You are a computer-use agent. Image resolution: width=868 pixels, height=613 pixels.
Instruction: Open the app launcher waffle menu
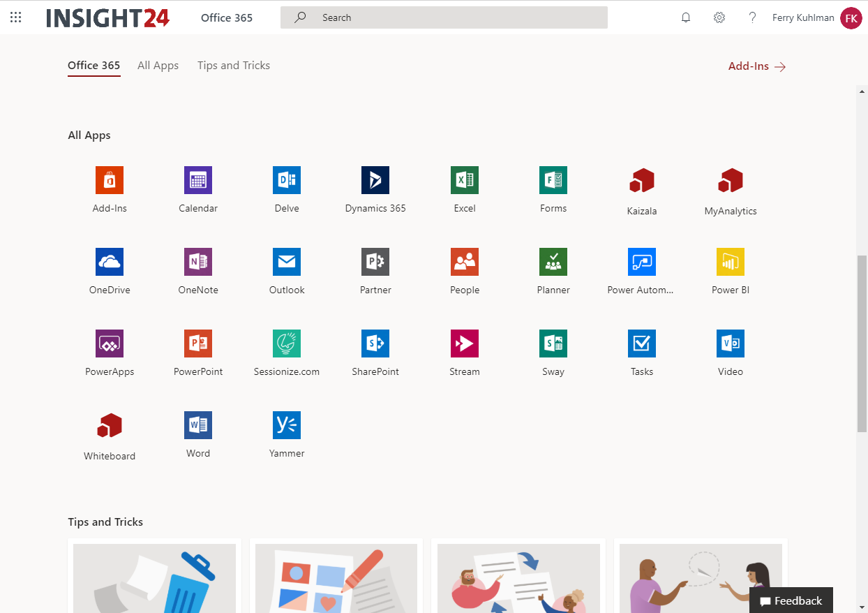(x=15, y=17)
